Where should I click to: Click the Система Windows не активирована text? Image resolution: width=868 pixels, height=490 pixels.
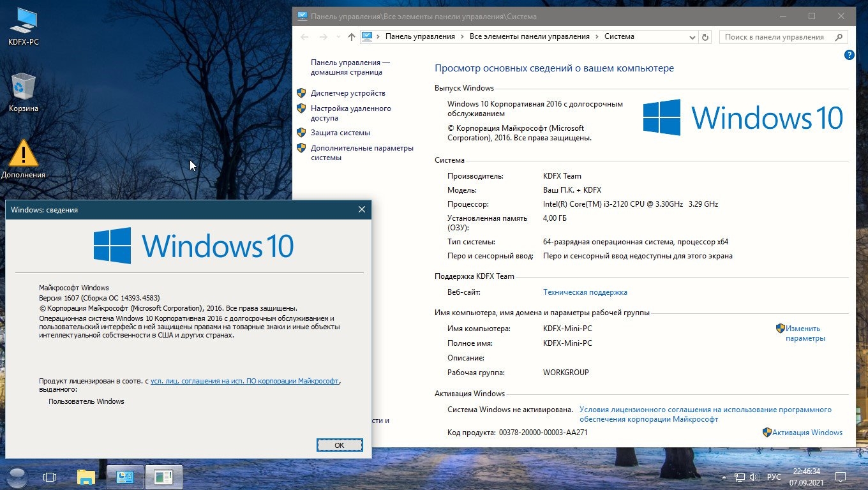click(510, 410)
